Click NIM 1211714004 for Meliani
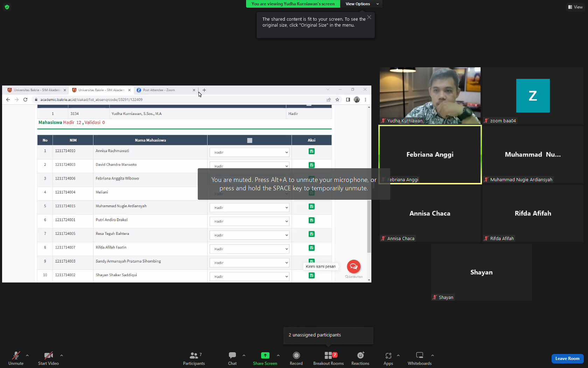 (x=65, y=192)
